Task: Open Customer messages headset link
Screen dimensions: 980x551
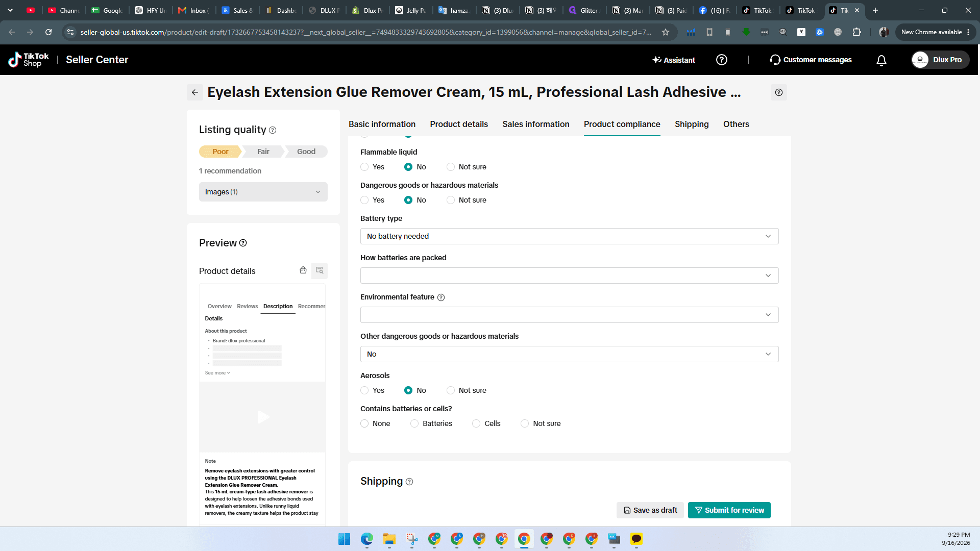Action: pos(811,60)
